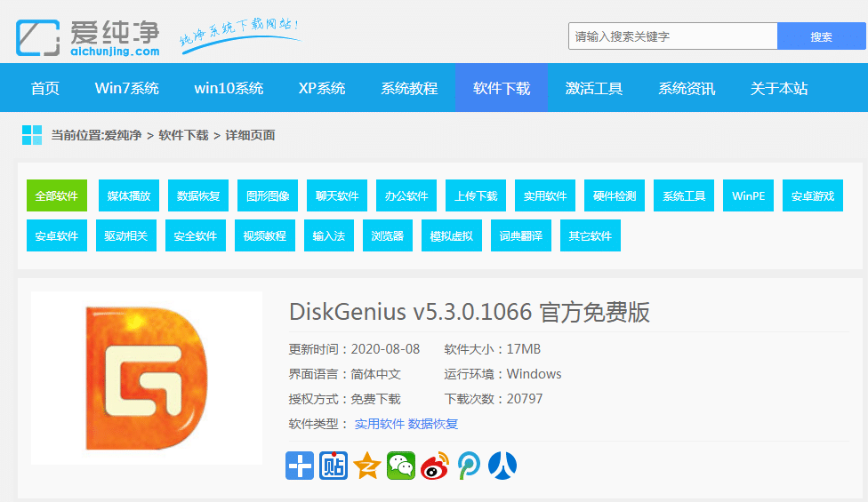Share via WeChat icon
Screen dimensions: 868x502
click(401, 466)
